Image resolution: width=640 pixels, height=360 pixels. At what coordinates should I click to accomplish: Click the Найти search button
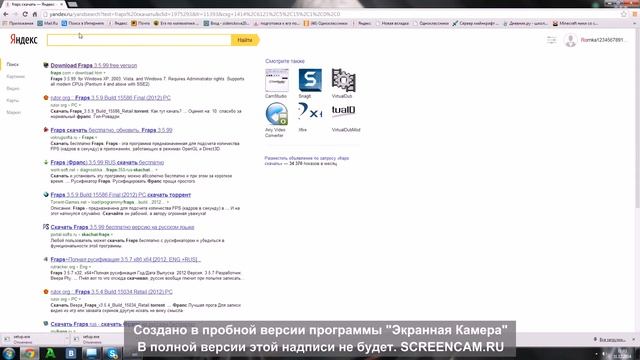coord(245,40)
